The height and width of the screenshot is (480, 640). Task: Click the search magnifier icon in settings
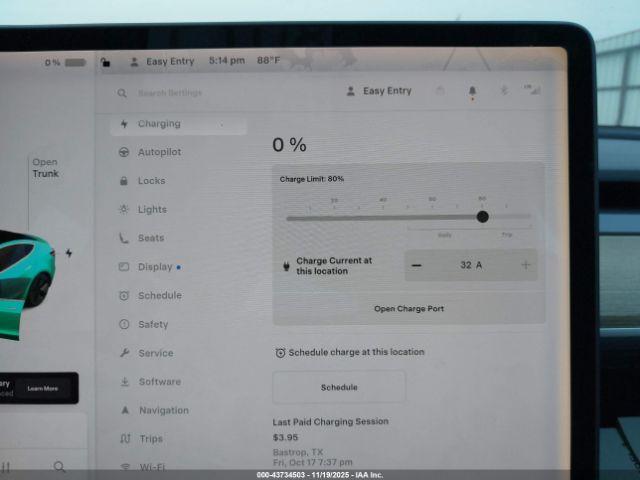click(x=122, y=93)
